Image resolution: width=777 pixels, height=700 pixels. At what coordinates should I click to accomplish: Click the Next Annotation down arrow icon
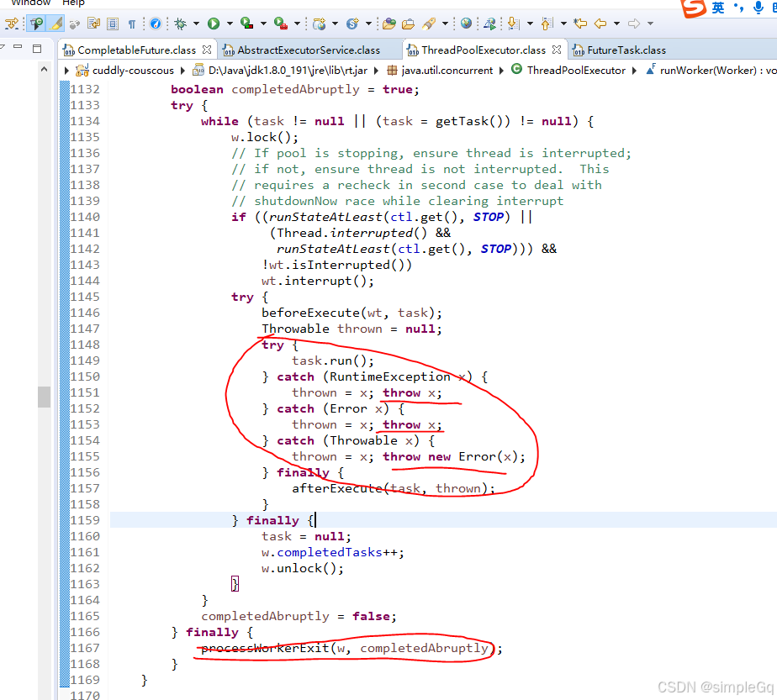click(514, 24)
